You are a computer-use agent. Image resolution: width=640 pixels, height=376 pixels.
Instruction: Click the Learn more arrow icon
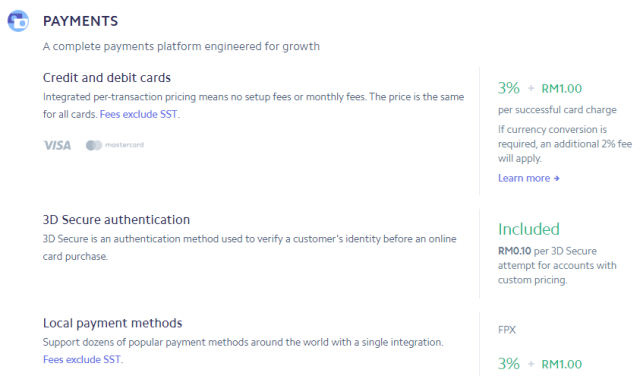[x=556, y=178]
